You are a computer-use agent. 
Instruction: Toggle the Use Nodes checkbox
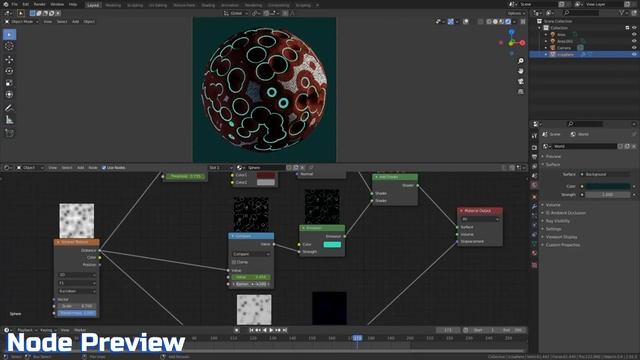pos(104,168)
